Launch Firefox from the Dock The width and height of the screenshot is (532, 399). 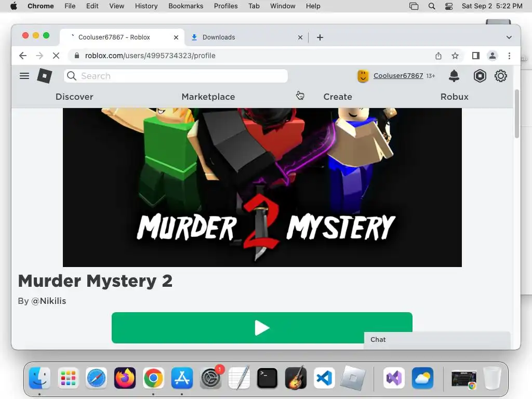125,378
